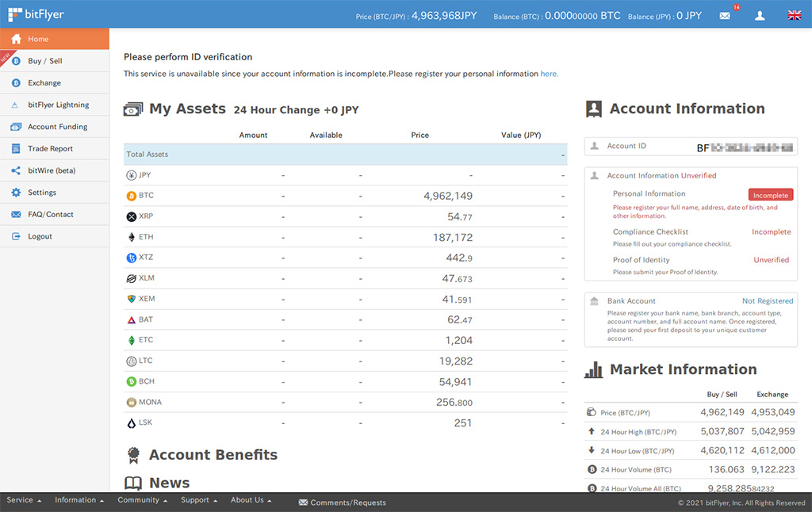This screenshot has height=512, width=812.
Task: Click the BCH coin icon
Action: pos(132,381)
